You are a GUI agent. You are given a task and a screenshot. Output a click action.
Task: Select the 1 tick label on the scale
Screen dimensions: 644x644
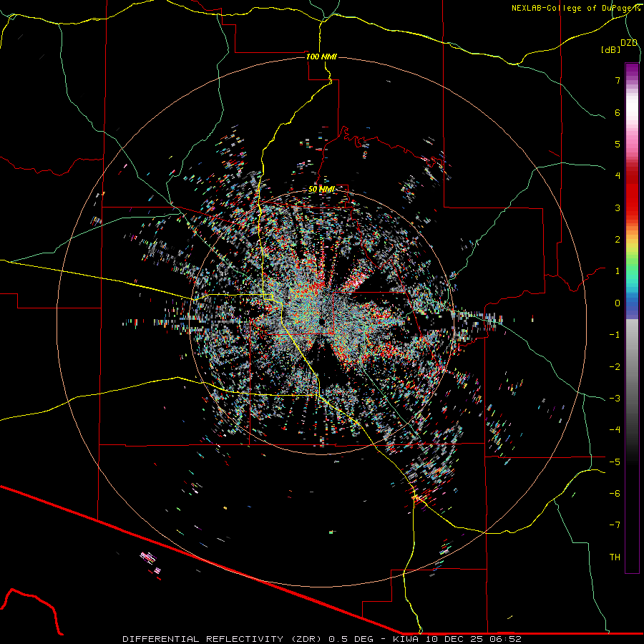coord(618,271)
